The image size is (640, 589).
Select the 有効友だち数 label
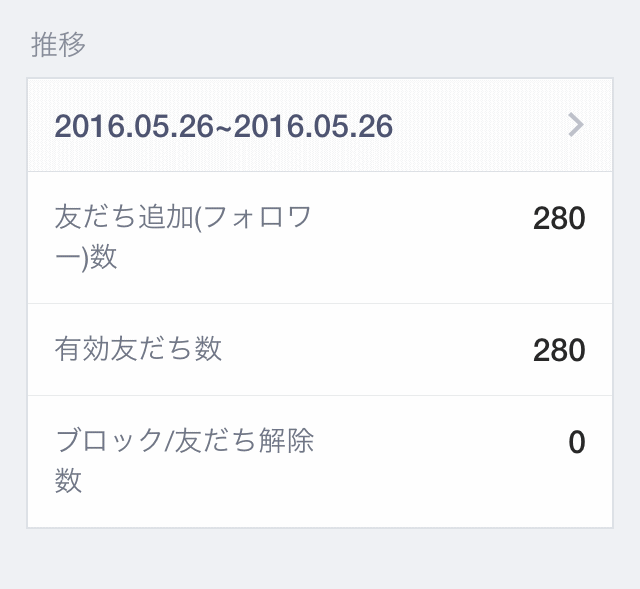pyautogui.click(x=138, y=349)
